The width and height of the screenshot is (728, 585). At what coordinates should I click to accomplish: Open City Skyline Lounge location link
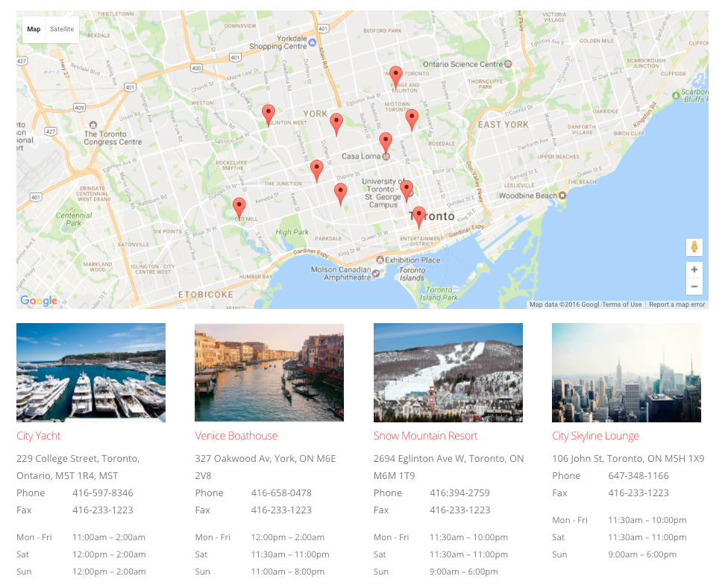click(595, 436)
